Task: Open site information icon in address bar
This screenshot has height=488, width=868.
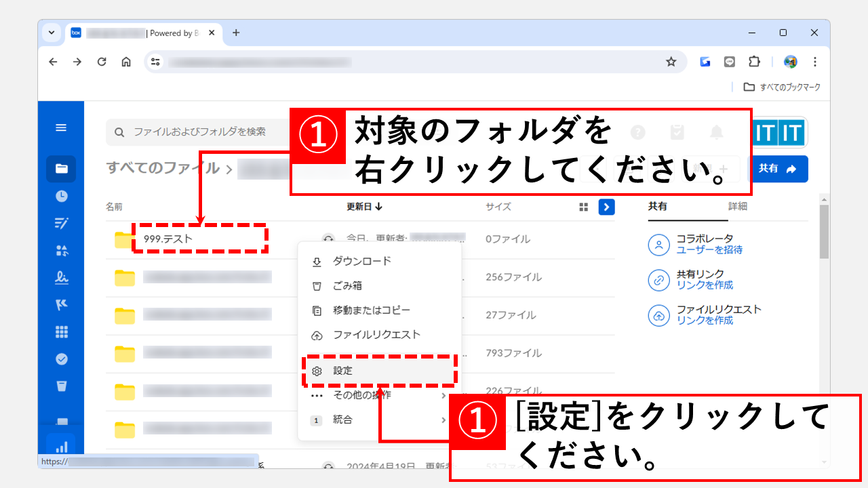Action: click(x=156, y=62)
